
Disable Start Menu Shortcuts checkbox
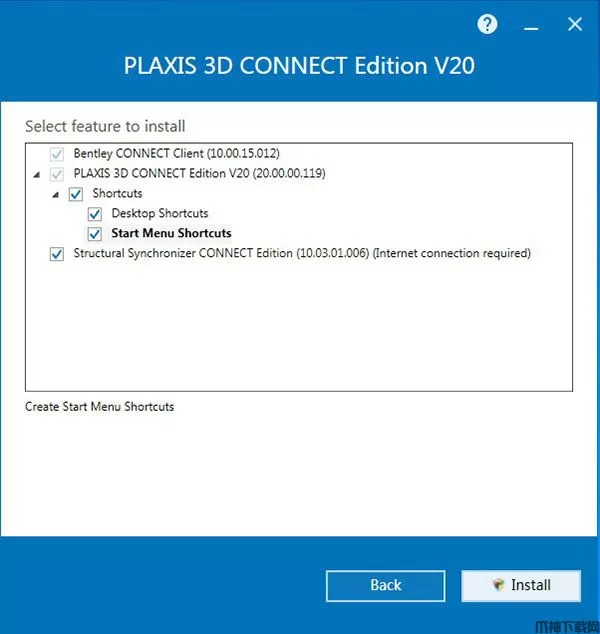click(95, 234)
